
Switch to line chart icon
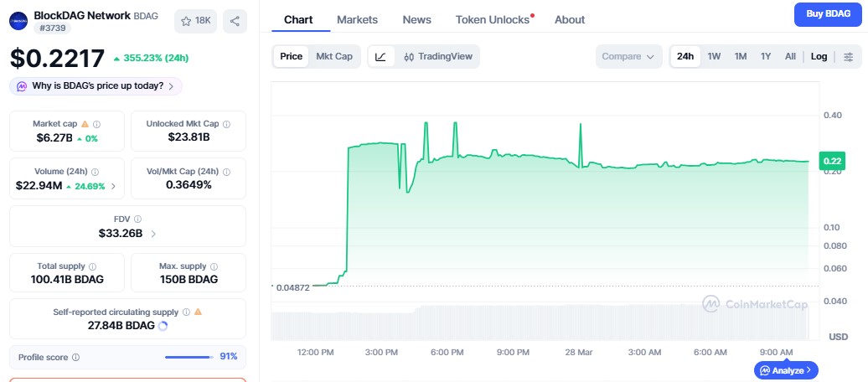[381, 56]
